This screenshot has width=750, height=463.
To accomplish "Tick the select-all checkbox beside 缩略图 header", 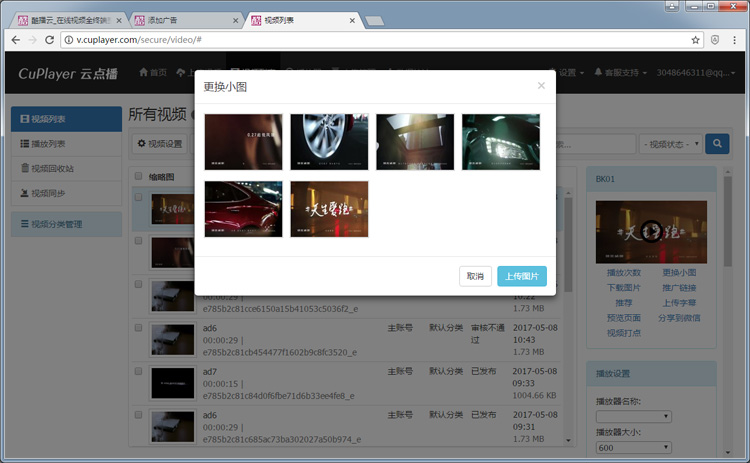I will coord(138,177).
